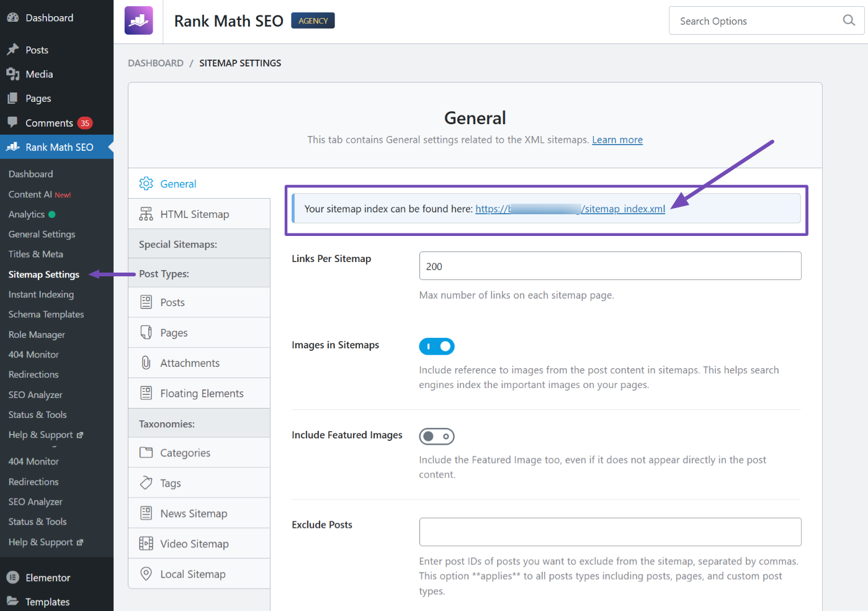Click the Exclude Posts input field
The height and width of the screenshot is (611, 868).
pyautogui.click(x=610, y=532)
